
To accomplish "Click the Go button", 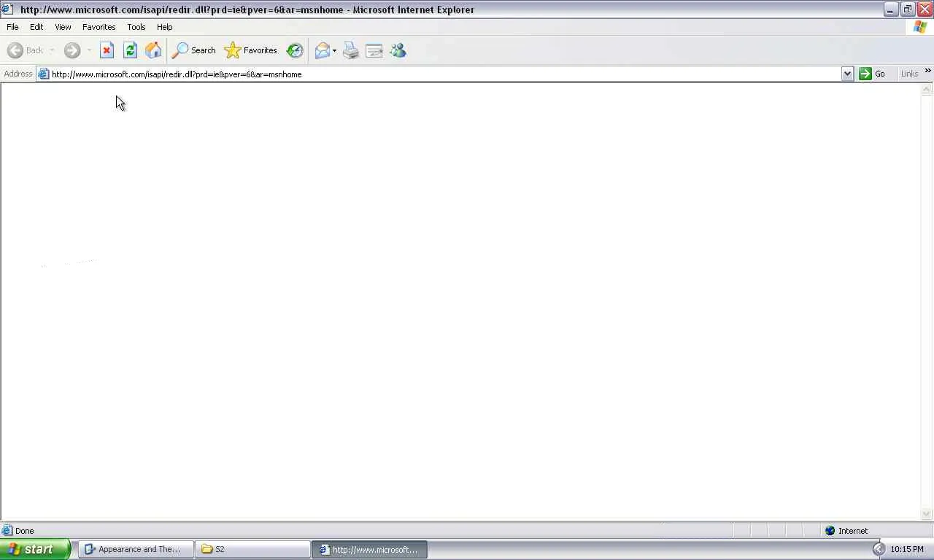I will click(x=873, y=74).
